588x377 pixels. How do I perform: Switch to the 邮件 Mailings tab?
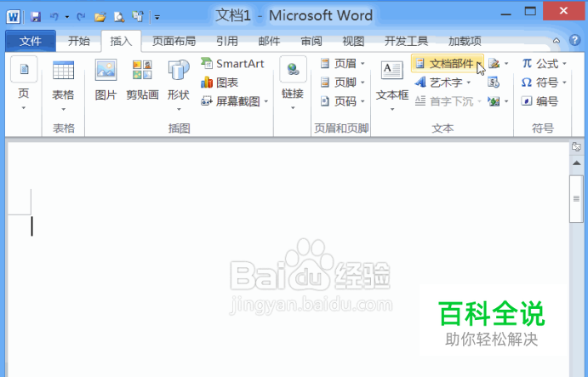point(269,41)
